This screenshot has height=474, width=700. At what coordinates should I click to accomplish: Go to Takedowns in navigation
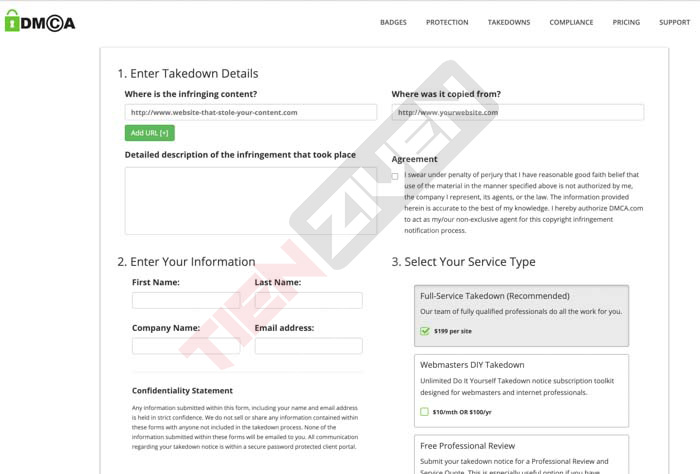(509, 22)
